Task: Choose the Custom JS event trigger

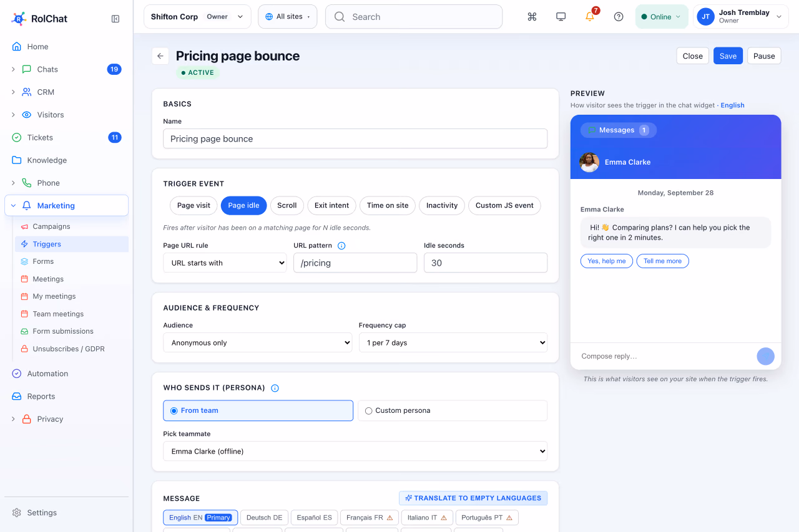Action: click(504, 206)
